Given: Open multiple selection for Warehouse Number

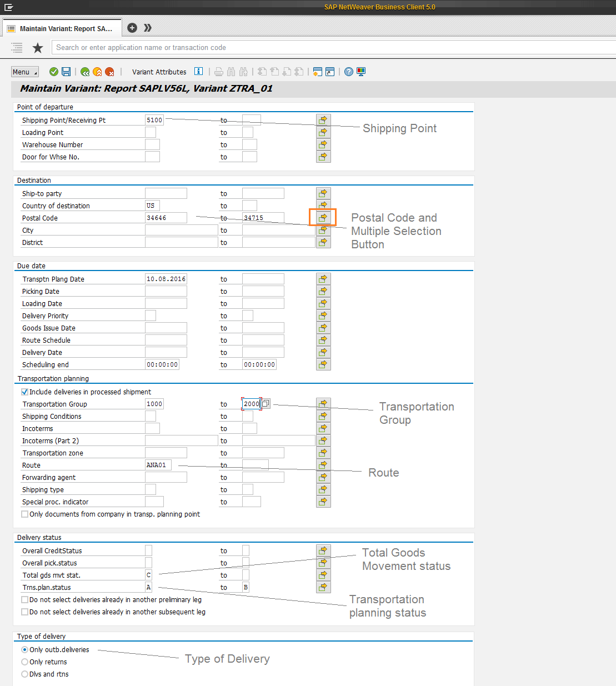Looking at the screenshot, I should point(323,144).
